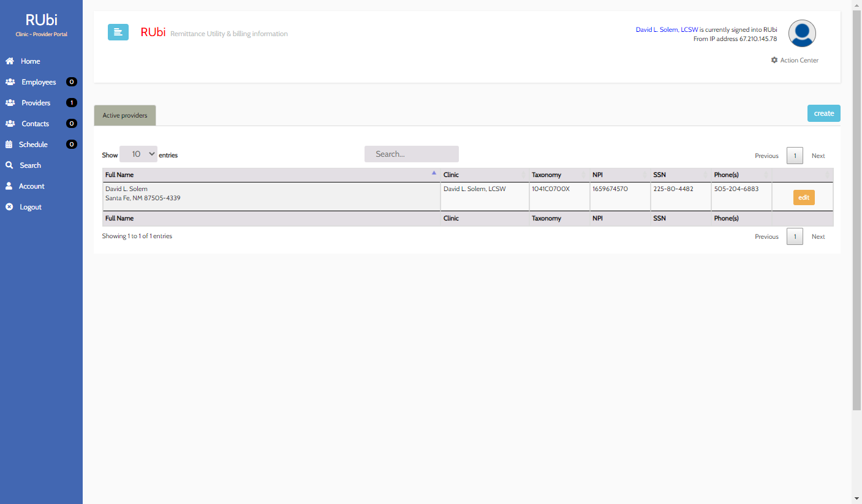
Task: Open Contacts in the sidebar menu
Action: point(35,124)
